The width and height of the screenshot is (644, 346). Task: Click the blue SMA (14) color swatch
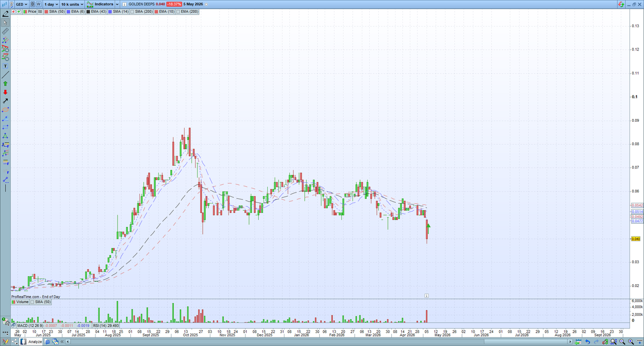click(x=110, y=11)
